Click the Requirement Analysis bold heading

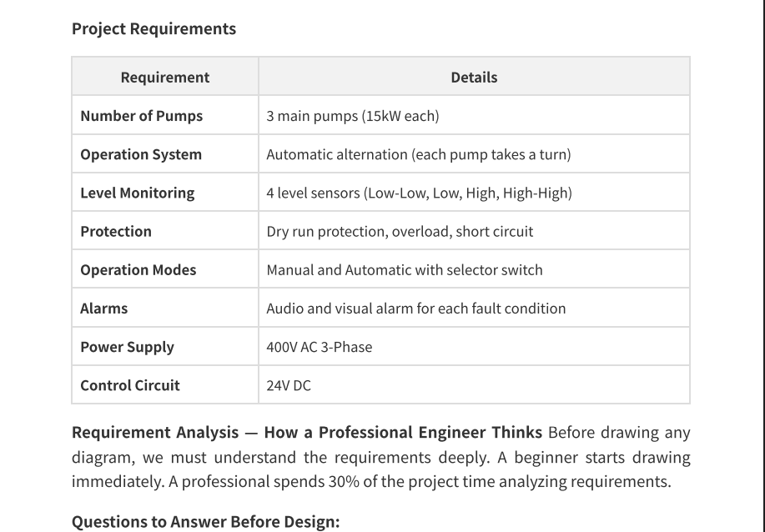[307, 433]
